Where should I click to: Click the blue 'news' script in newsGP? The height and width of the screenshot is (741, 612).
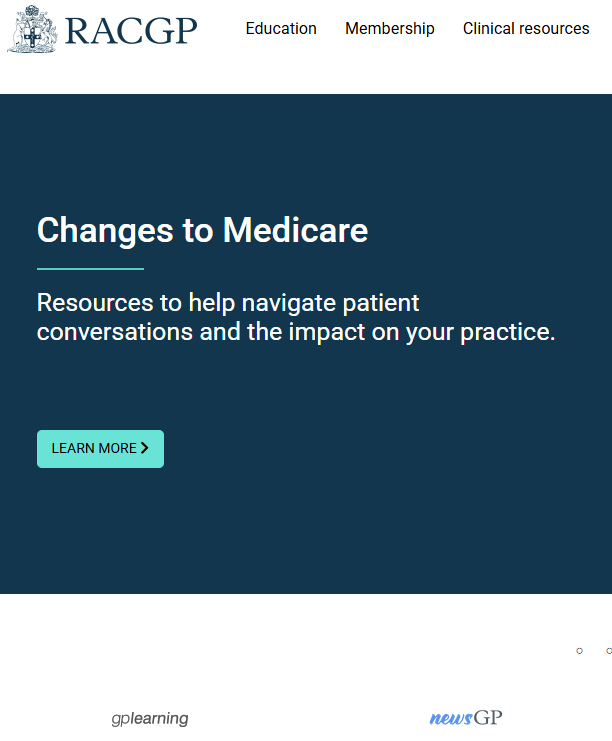coord(450,718)
